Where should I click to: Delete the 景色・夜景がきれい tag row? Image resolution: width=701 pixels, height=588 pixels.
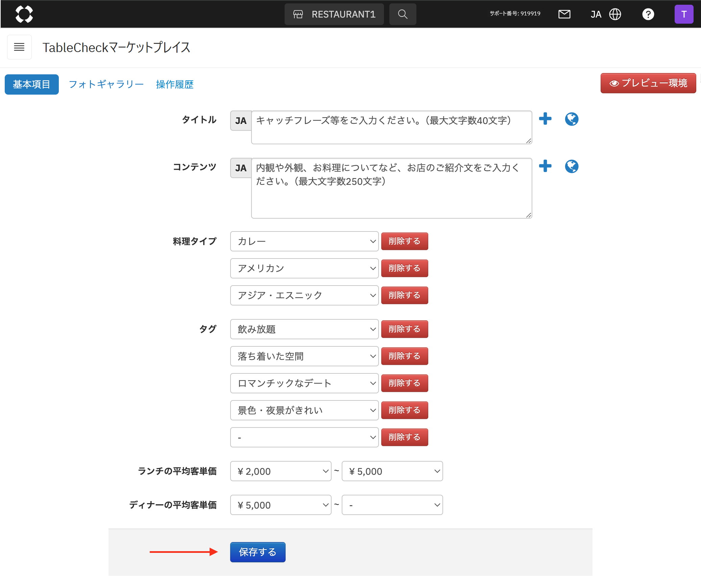pos(405,410)
